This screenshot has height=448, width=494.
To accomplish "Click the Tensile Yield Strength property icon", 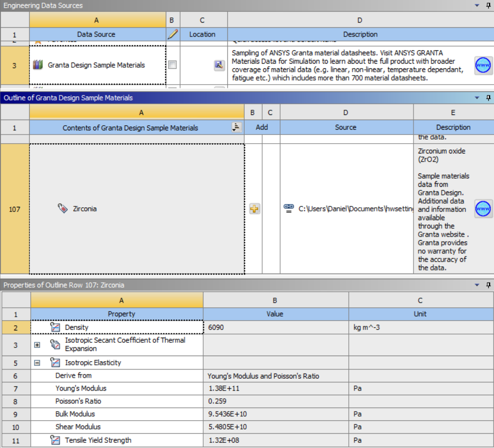I will 55,440.
